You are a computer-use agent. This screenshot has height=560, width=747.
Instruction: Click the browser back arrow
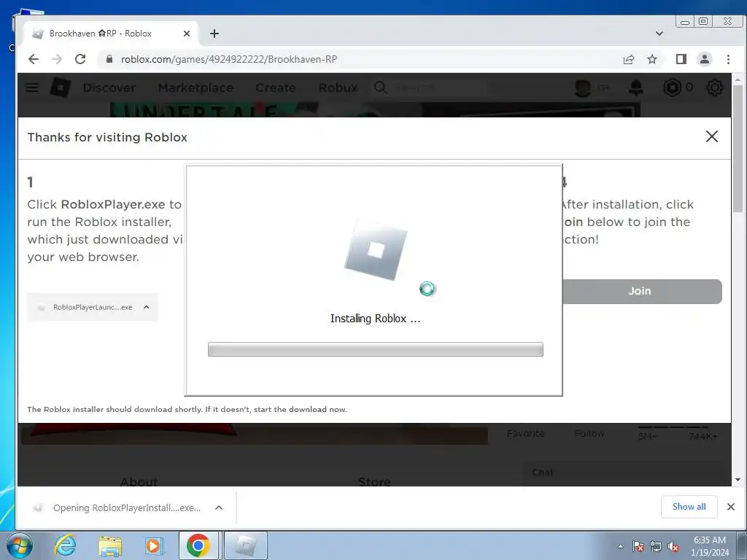pyautogui.click(x=34, y=59)
